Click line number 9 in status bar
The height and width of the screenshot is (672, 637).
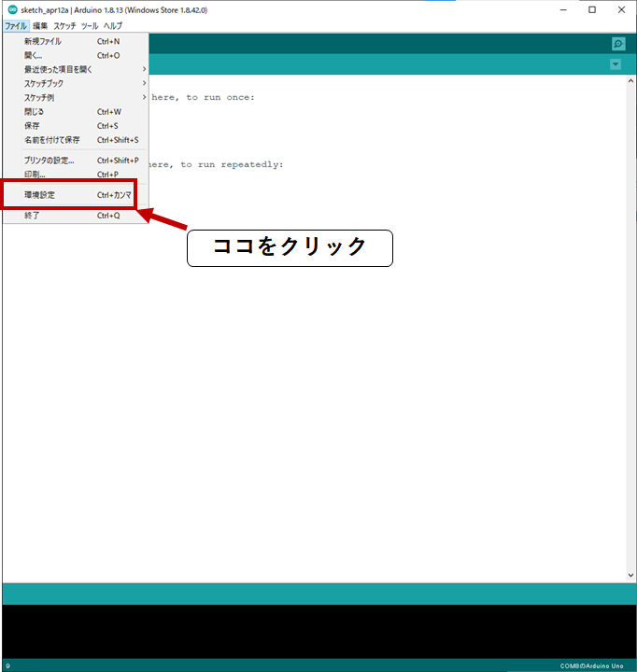[7, 665]
